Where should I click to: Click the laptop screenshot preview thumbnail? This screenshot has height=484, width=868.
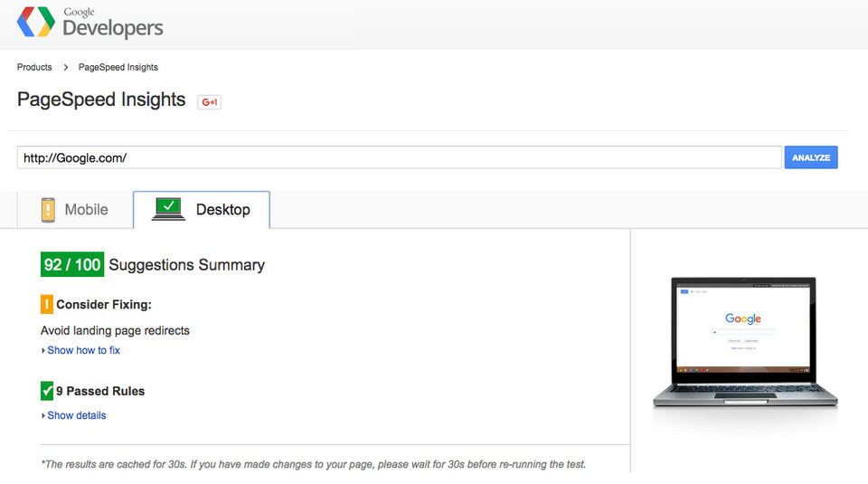pos(745,342)
